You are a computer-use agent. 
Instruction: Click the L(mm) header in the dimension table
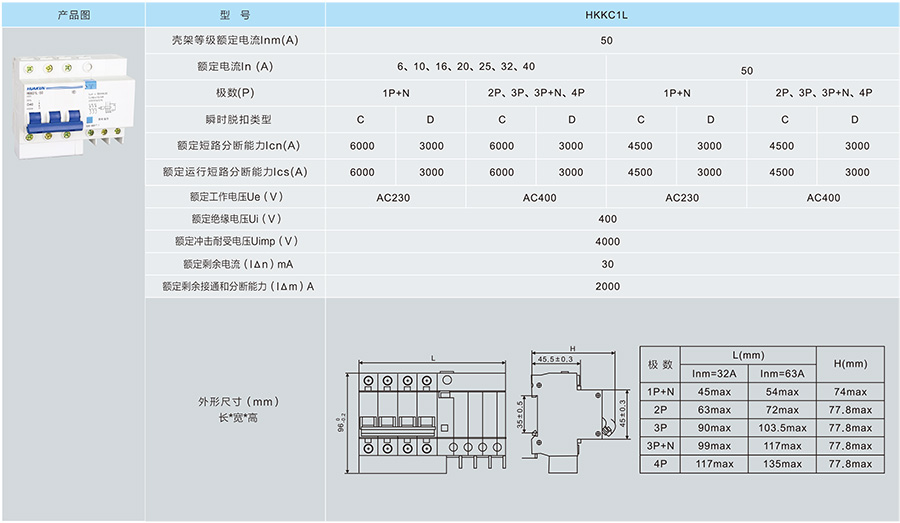click(748, 355)
